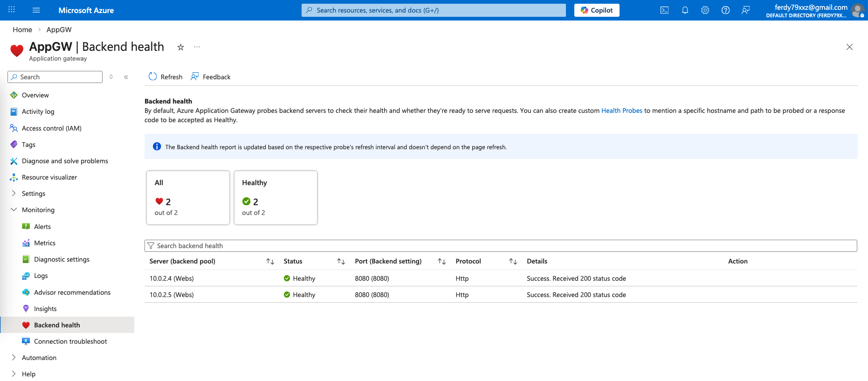Click the Refresh button icon
This screenshot has width=868, height=381.
coord(153,77)
